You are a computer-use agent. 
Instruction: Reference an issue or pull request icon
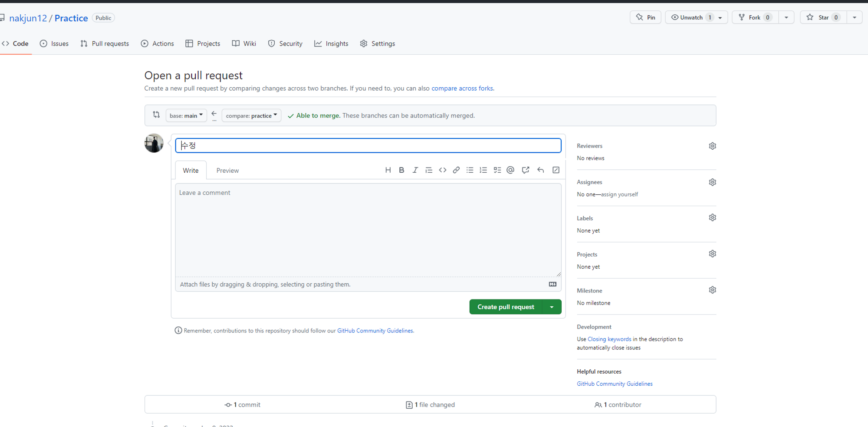[x=526, y=170]
